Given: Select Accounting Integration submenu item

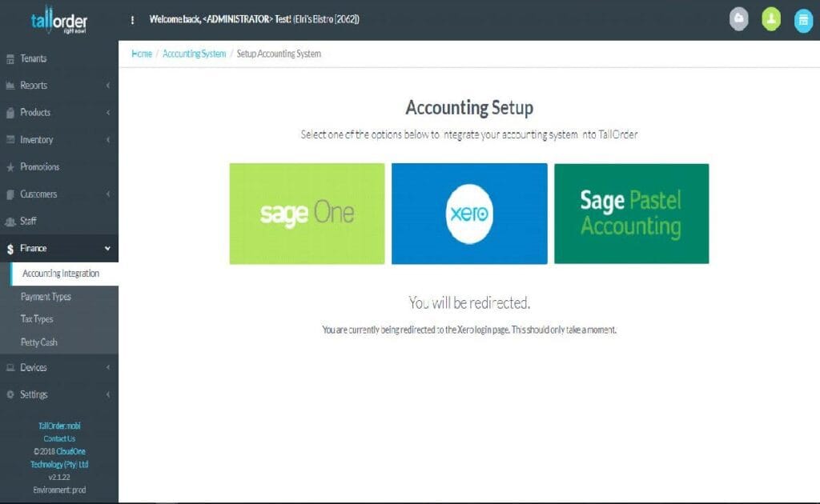Looking at the screenshot, I should 64,274.
